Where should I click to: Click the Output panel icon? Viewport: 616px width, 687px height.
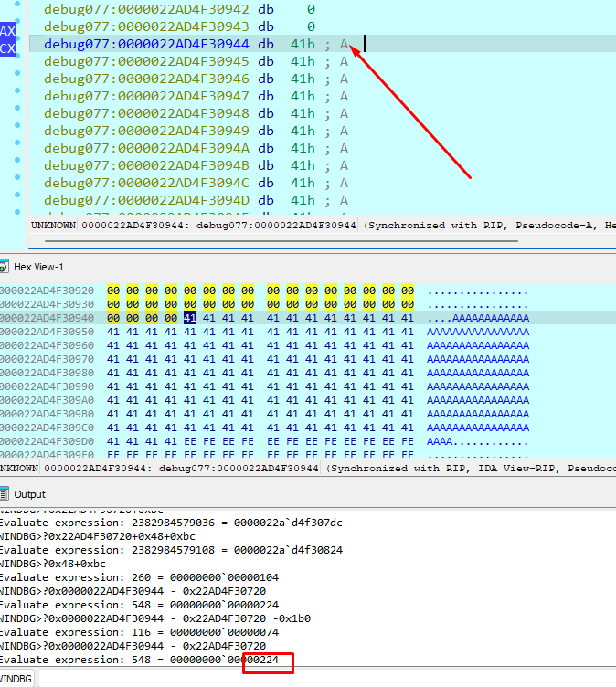pyautogui.click(x=4, y=494)
